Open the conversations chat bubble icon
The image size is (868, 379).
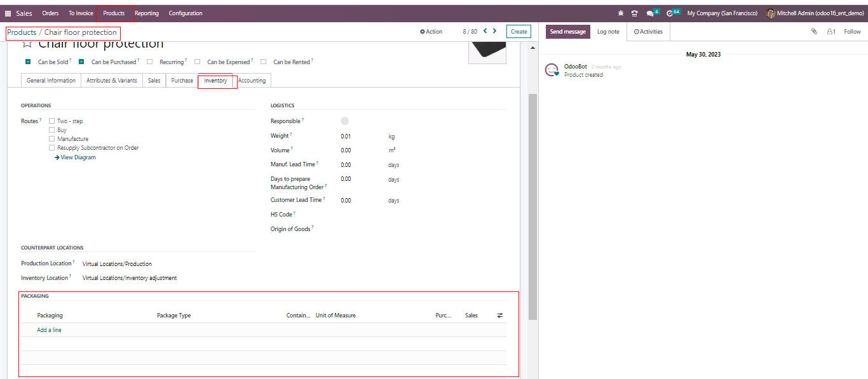tap(649, 13)
